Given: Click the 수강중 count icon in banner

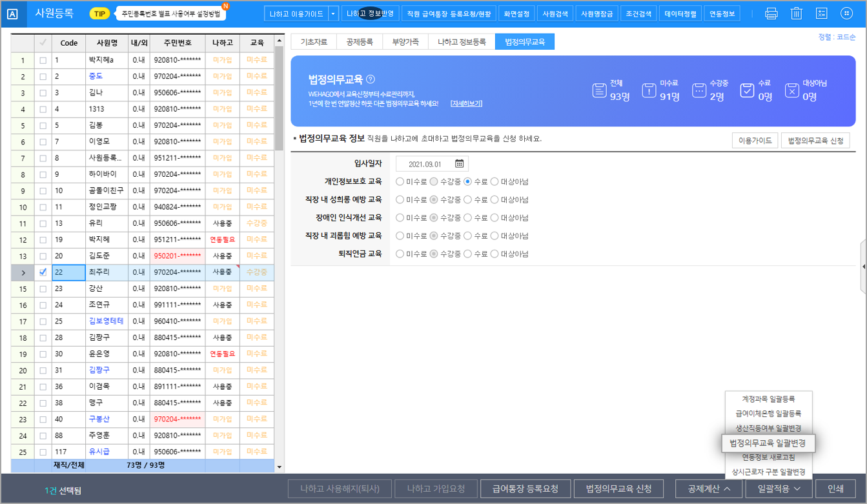Looking at the screenshot, I should (x=699, y=90).
